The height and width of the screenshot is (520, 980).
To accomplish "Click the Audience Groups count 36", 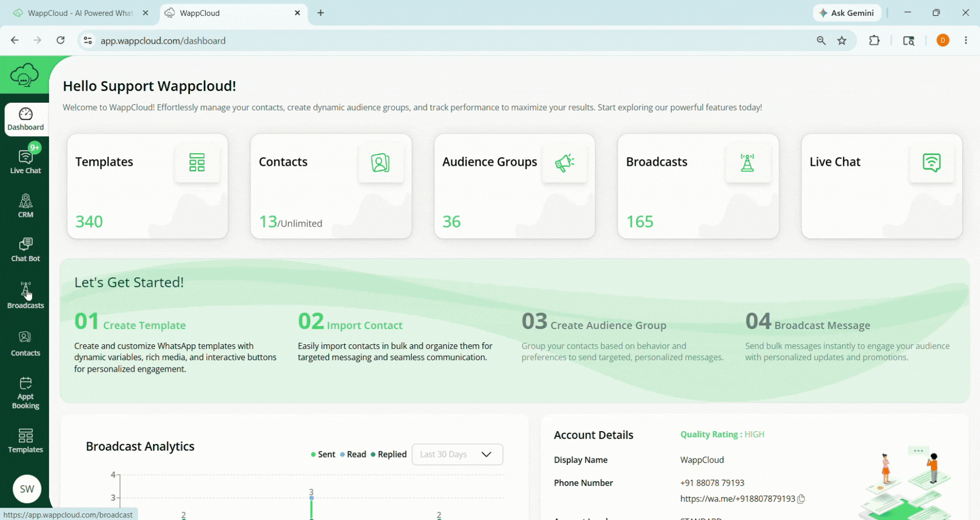I will pyautogui.click(x=452, y=222).
